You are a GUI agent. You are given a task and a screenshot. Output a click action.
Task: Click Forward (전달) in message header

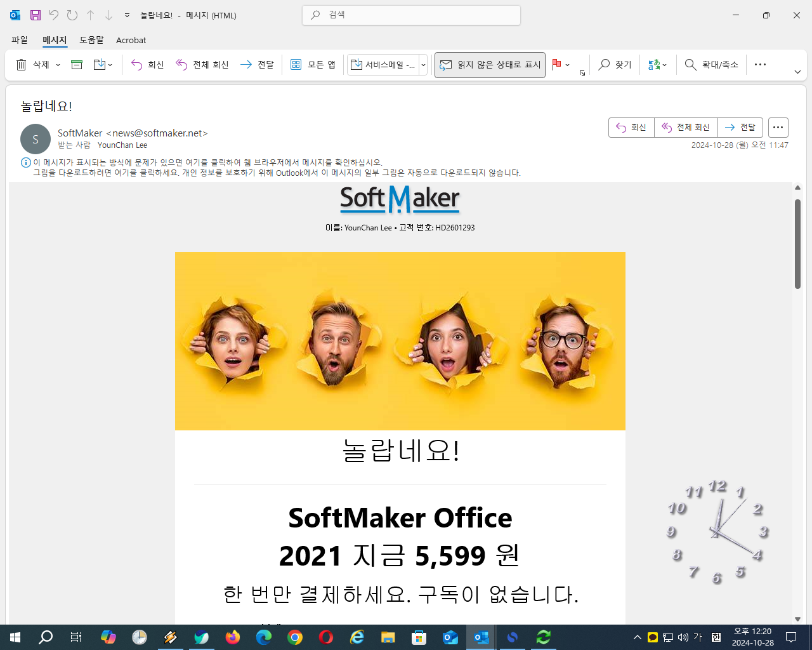(740, 128)
